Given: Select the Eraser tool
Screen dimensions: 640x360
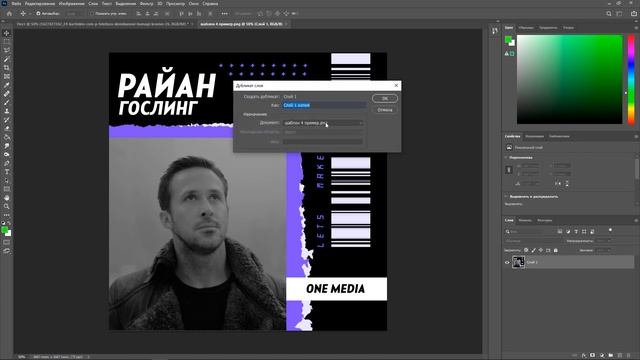Looking at the screenshot, I should click(7, 129).
